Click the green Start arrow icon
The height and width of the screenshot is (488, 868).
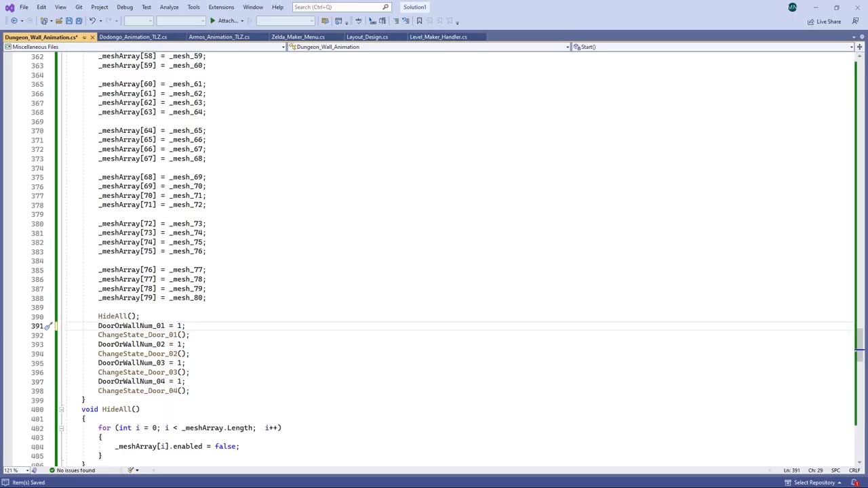pyautogui.click(x=212, y=21)
